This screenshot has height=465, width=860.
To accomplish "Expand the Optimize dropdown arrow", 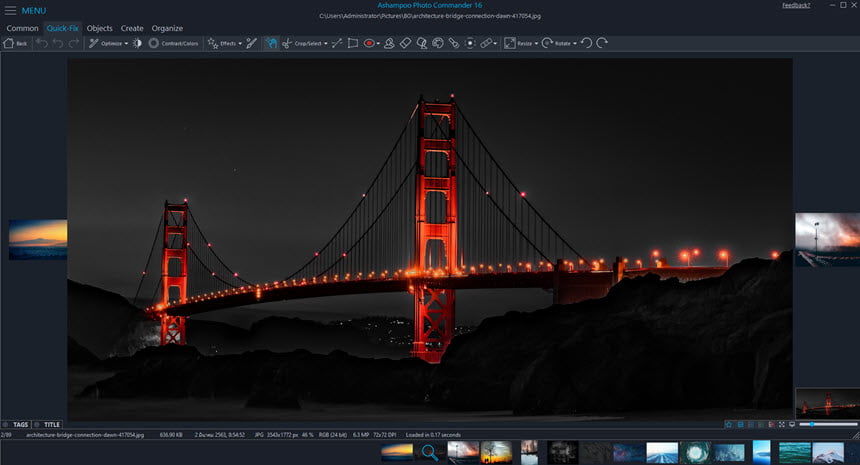I will click(x=126, y=43).
